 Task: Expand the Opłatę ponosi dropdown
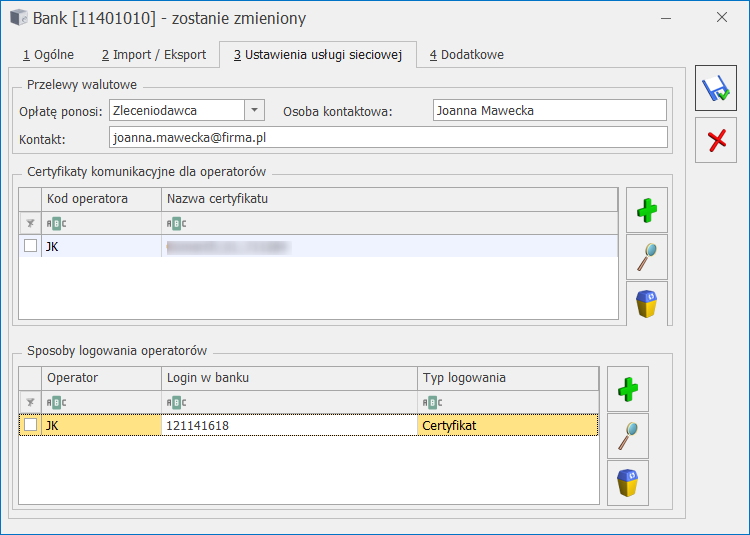pos(254,110)
